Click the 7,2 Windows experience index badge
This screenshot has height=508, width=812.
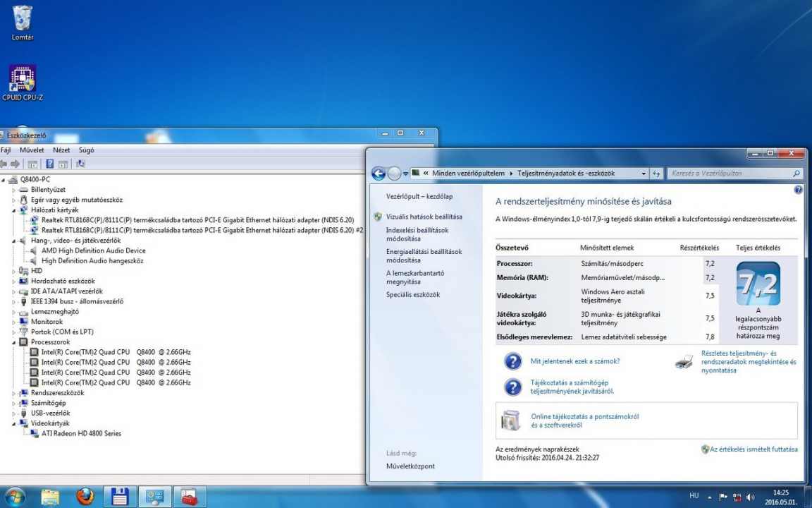(x=758, y=284)
